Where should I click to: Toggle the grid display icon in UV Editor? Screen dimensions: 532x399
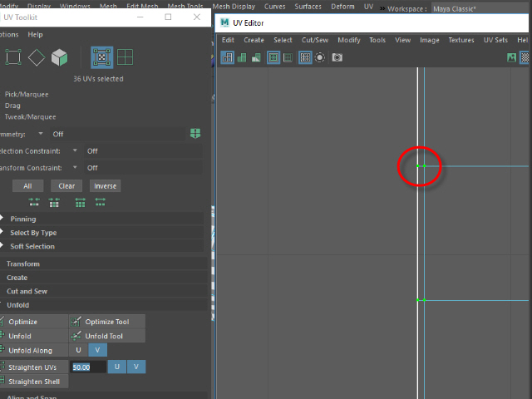click(305, 57)
